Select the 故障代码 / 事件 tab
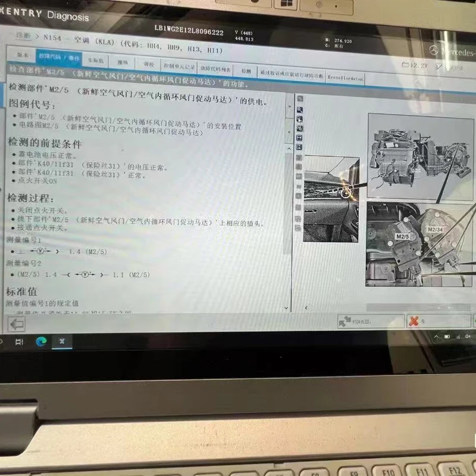Viewport: 476px width, 476px height. [x=58, y=57]
